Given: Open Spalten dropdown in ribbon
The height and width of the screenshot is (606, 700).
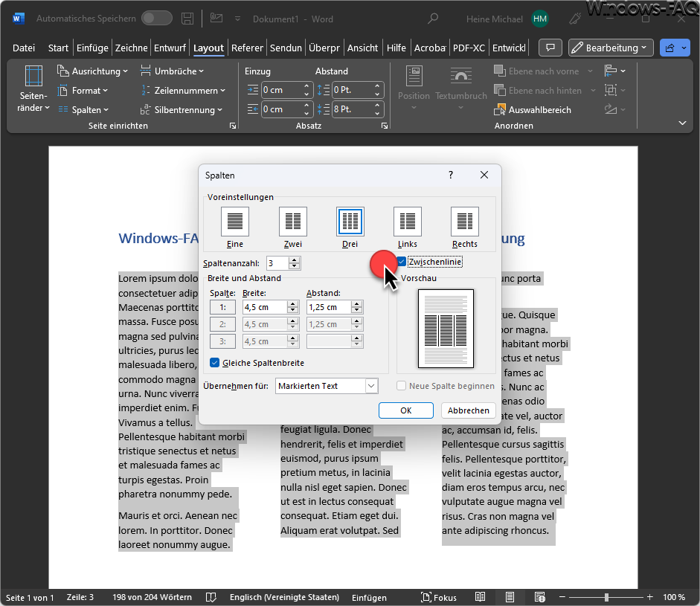Looking at the screenshot, I should (83, 110).
